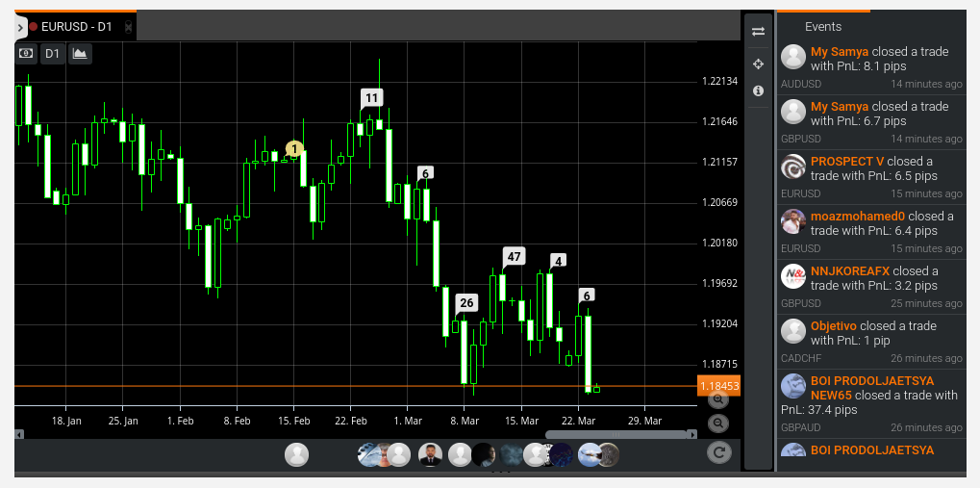Open Objetivo trader profile link
The width and height of the screenshot is (980, 488).
tap(834, 326)
